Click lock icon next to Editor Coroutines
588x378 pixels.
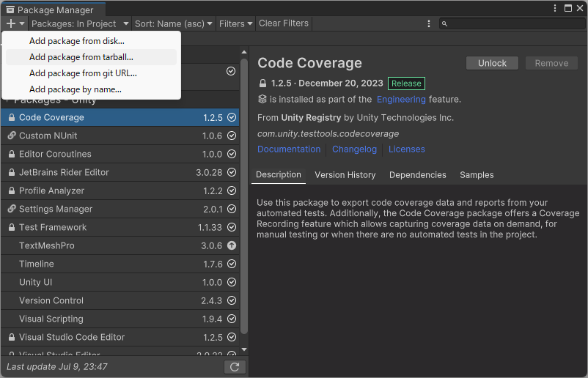pyautogui.click(x=12, y=154)
